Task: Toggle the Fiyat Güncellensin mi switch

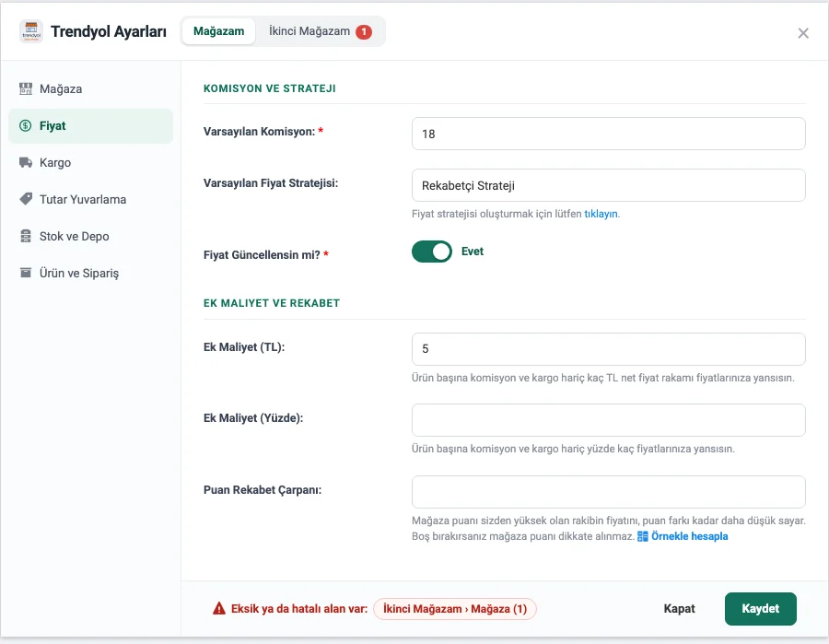Action: (431, 252)
